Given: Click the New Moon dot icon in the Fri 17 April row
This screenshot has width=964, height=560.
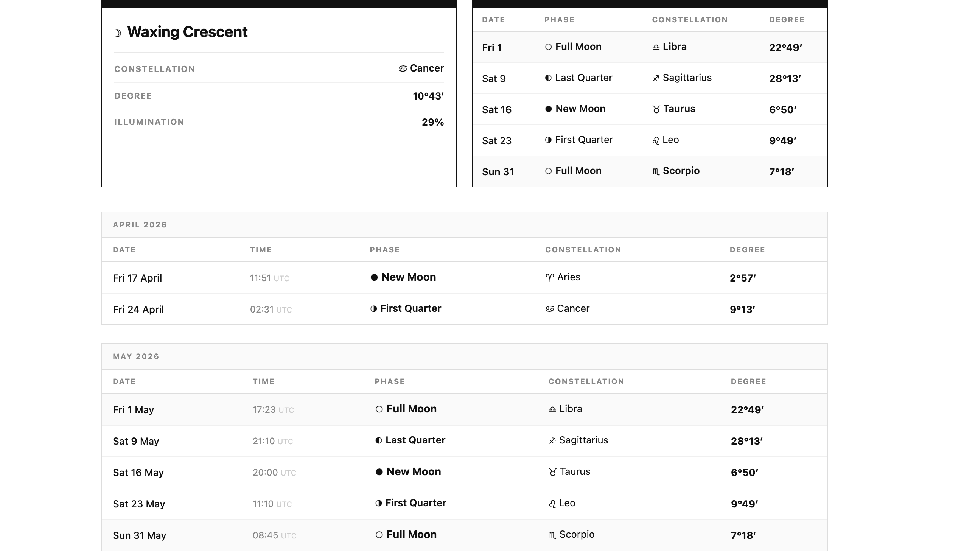Looking at the screenshot, I should 375,278.
